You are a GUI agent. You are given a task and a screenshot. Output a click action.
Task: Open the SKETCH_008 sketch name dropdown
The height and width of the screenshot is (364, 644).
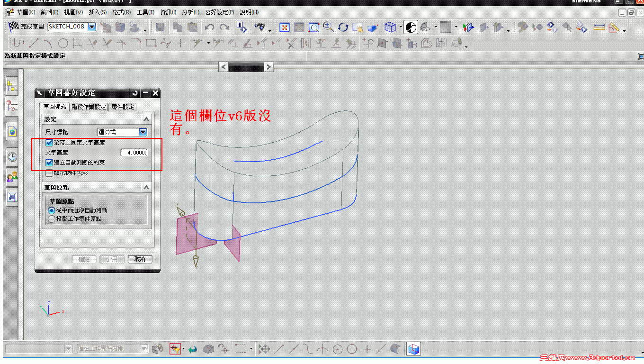tap(92, 27)
